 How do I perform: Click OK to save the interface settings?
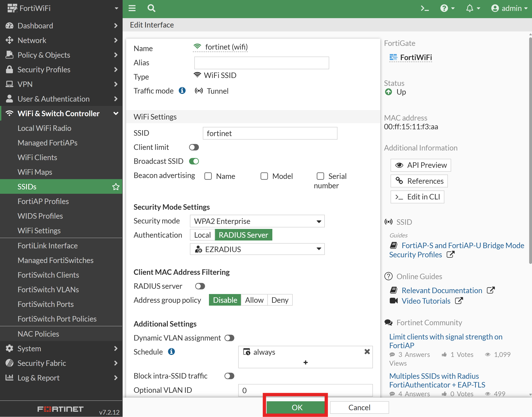click(296, 407)
